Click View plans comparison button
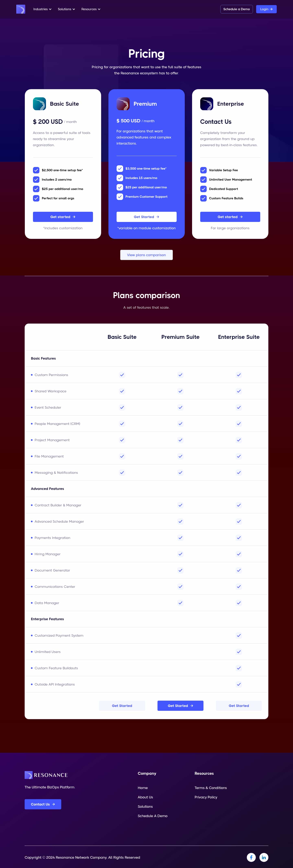The height and width of the screenshot is (868, 293). pos(146,255)
